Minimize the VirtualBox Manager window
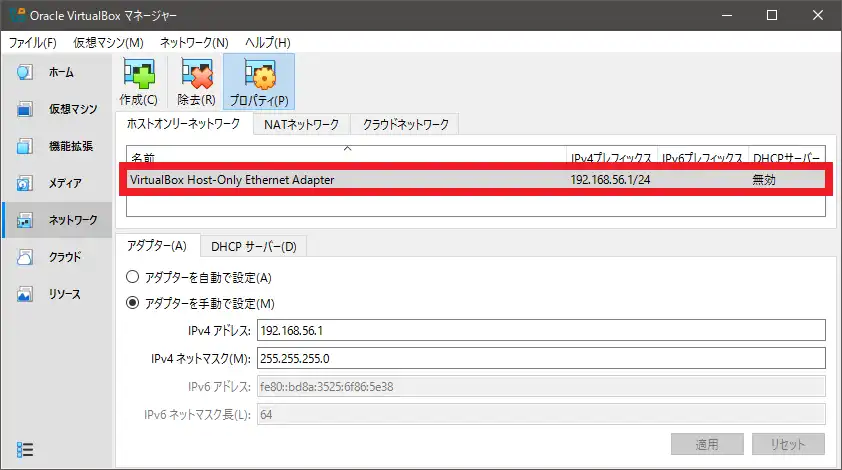The height and width of the screenshot is (470, 842). (727, 15)
